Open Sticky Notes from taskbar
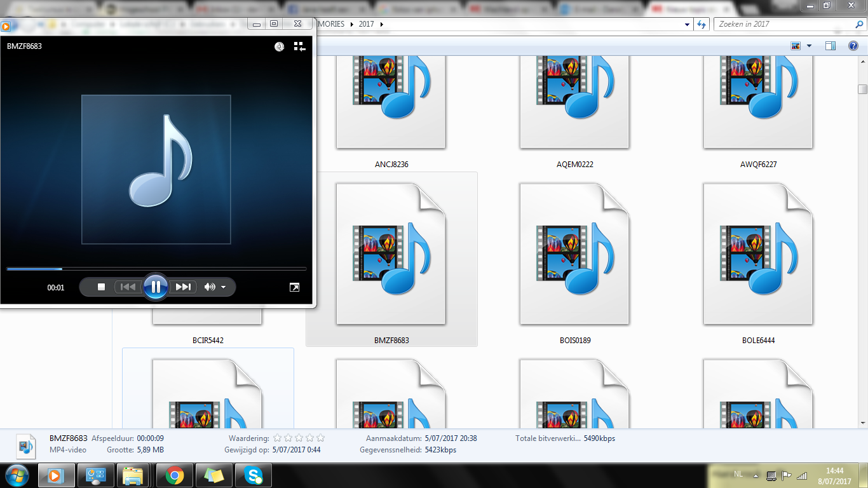The image size is (868, 488). (214, 475)
